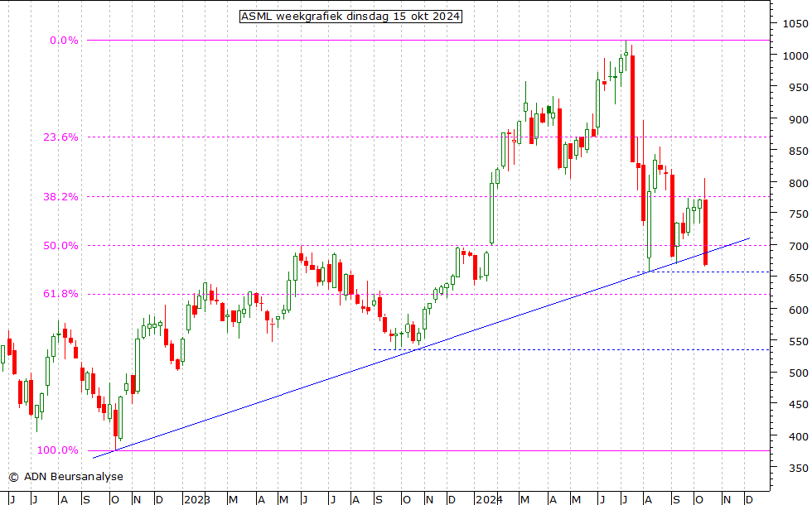Click the dashed blue support line near 535
The width and height of the screenshot is (812, 505).
pos(571,349)
